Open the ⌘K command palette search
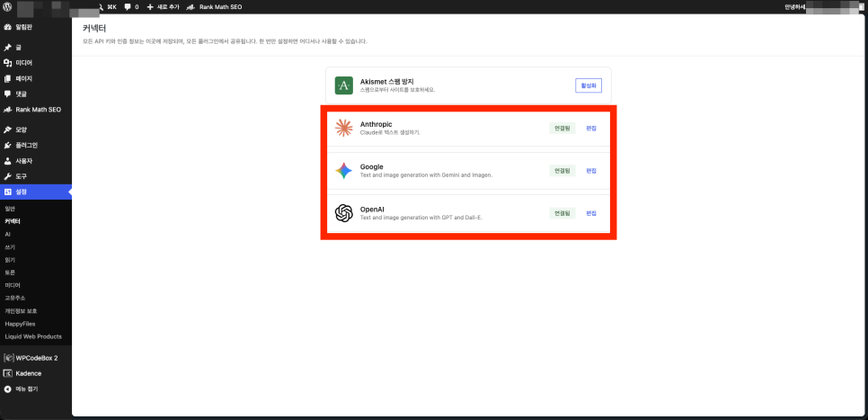This screenshot has width=868, height=420. [x=108, y=6]
